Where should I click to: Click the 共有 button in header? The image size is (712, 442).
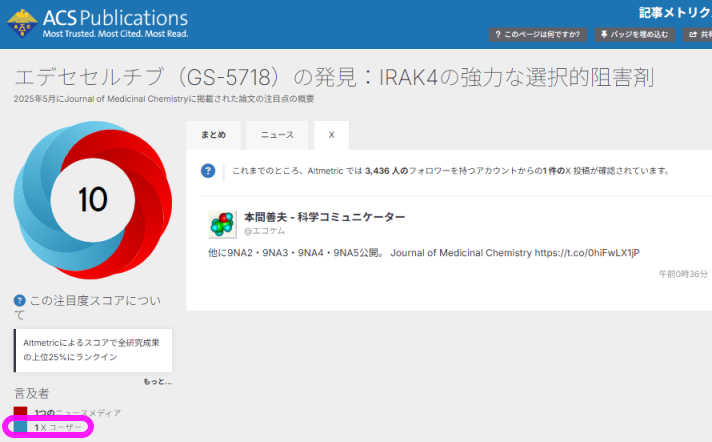pyautogui.click(x=698, y=35)
